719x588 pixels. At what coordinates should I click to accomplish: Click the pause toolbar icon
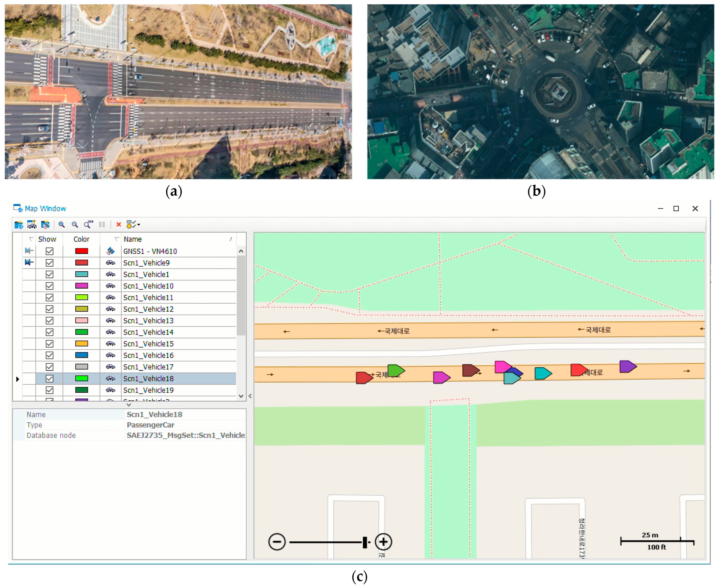click(x=102, y=225)
